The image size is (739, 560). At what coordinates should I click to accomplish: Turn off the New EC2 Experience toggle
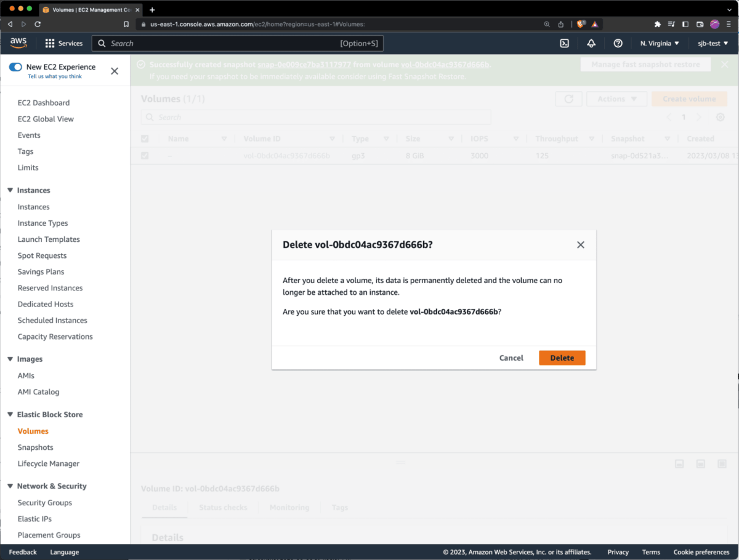pos(17,66)
